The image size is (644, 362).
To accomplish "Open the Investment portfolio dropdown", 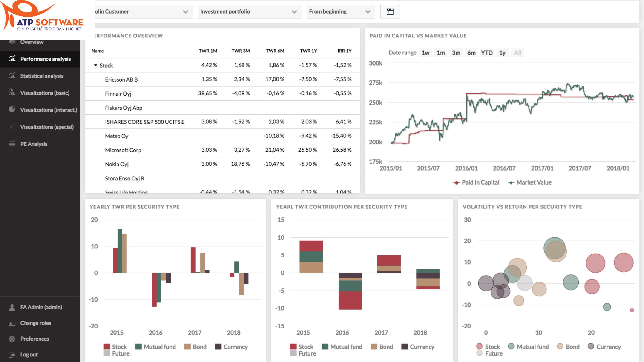I will coord(249,11).
